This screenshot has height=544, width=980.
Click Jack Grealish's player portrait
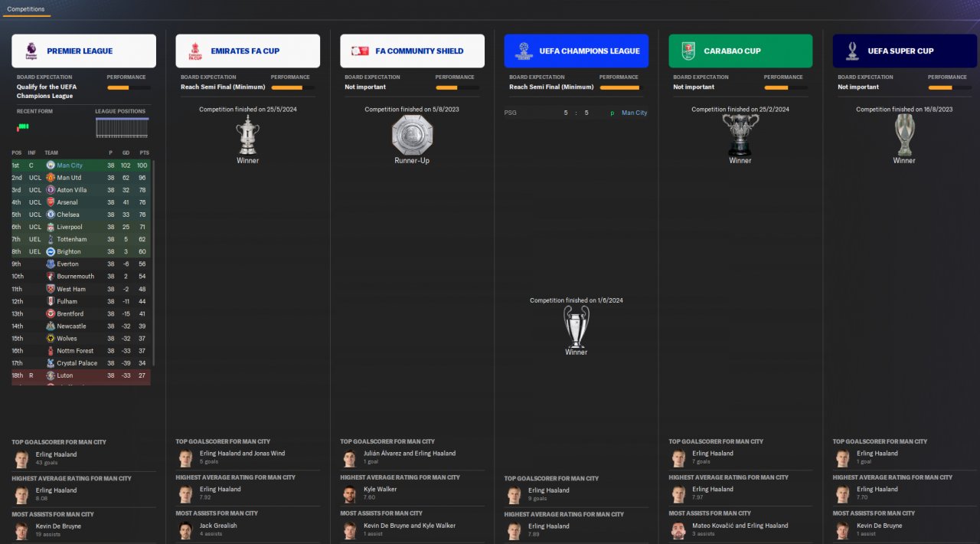pos(185,529)
